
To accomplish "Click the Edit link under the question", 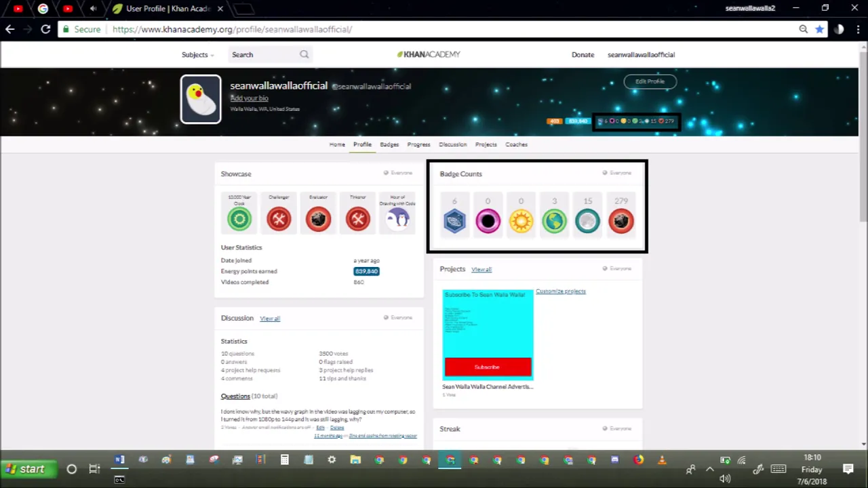I will click(320, 428).
